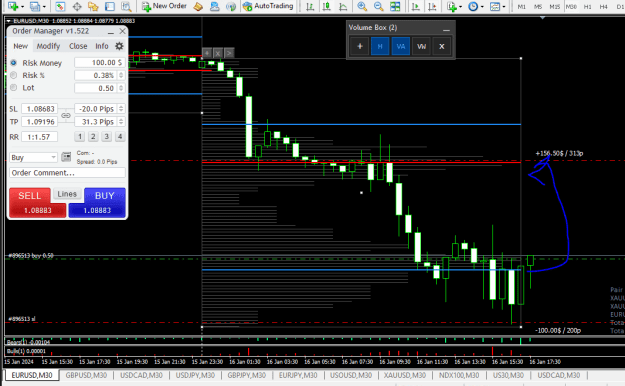Screen dimensions: 625x386
Task: Open the calculator icon beside Buy dropdown
Action: (66, 157)
